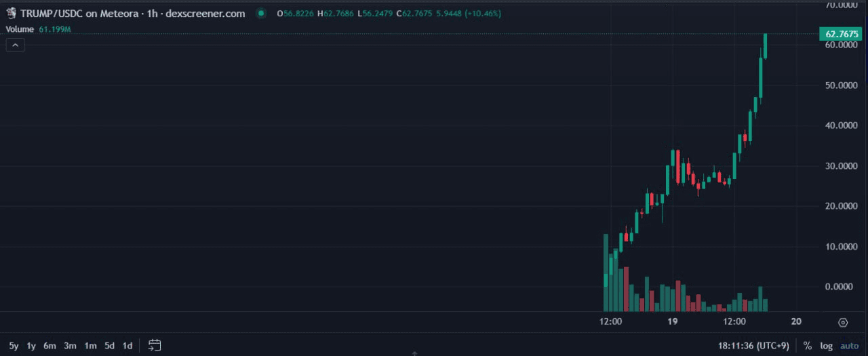The height and width of the screenshot is (356, 868).
Task: Collapse the indicator legend chevron button
Action: click(16, 45)
